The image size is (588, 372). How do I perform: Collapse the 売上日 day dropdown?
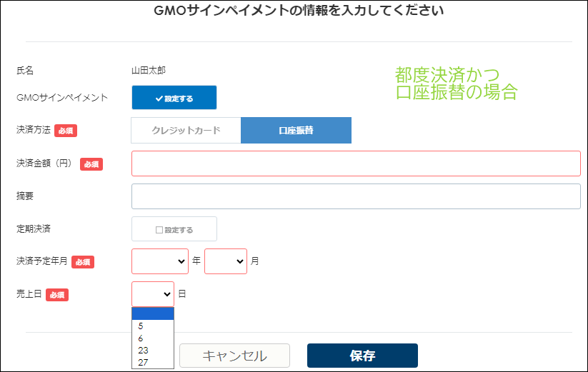[x=153, y=294]
